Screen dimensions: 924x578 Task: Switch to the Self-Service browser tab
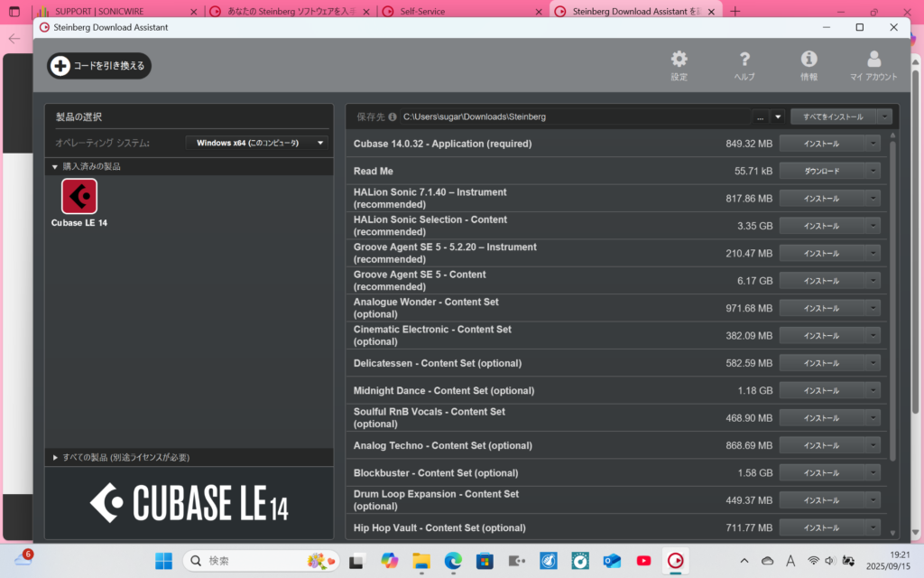[x=460, y=12]
